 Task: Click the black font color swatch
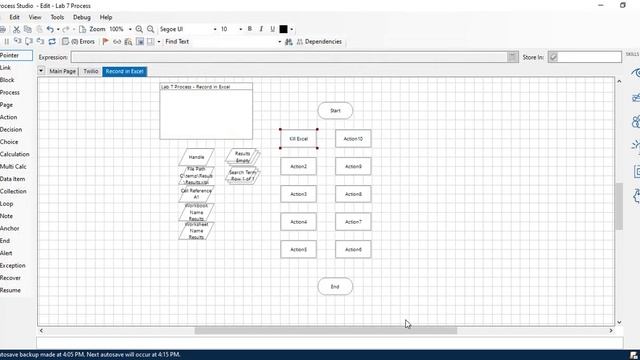coord(283,29)
